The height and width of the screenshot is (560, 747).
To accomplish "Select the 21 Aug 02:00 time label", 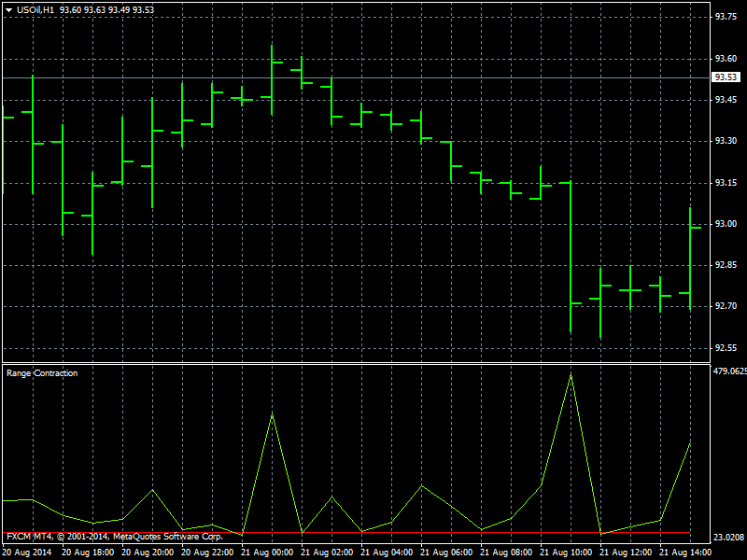I will (x=327, y=553).
